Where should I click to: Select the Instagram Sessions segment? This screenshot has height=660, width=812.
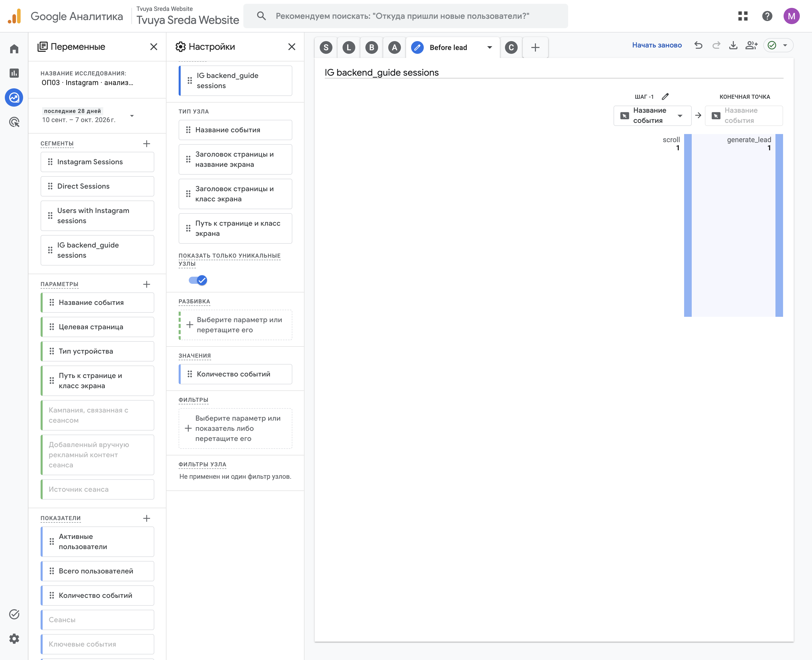click(x=97, y=162)
